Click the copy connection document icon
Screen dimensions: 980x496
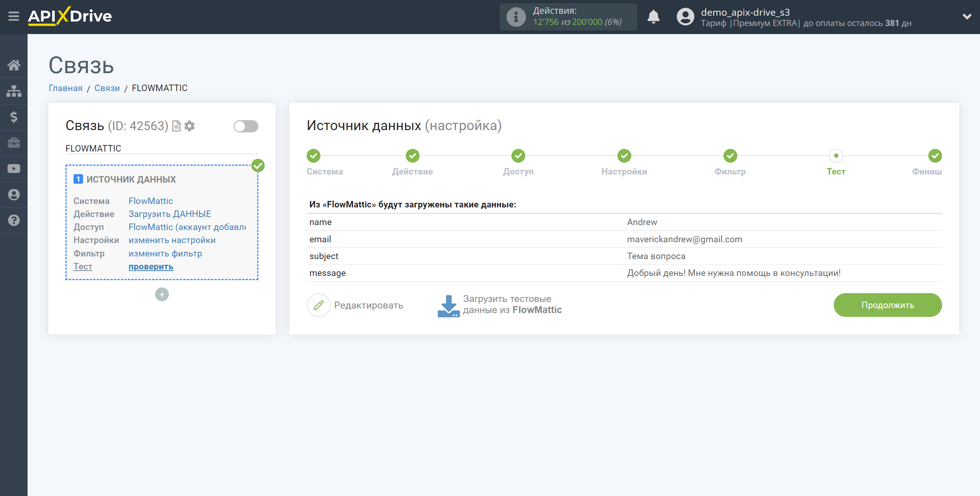176,126
